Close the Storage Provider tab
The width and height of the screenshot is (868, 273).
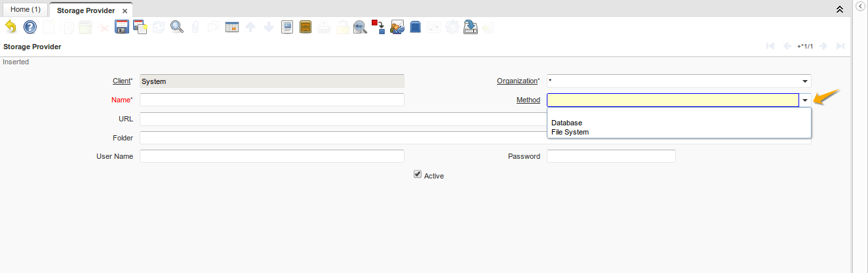click(125, 11)
